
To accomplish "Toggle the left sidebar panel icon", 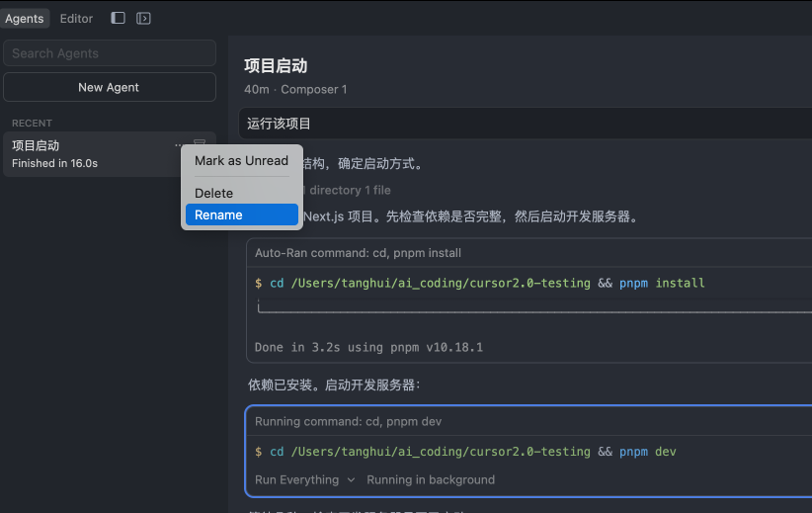I will tap(119, 18).
